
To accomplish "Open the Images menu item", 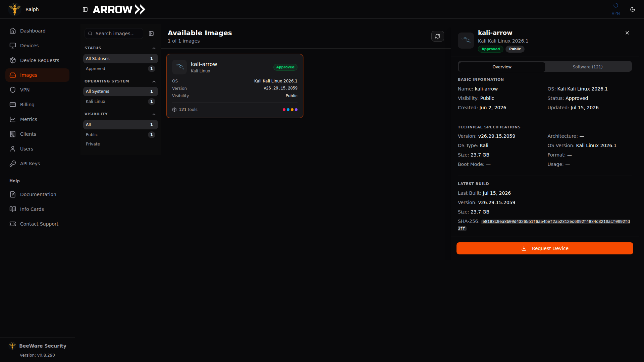I will (37, 75).
